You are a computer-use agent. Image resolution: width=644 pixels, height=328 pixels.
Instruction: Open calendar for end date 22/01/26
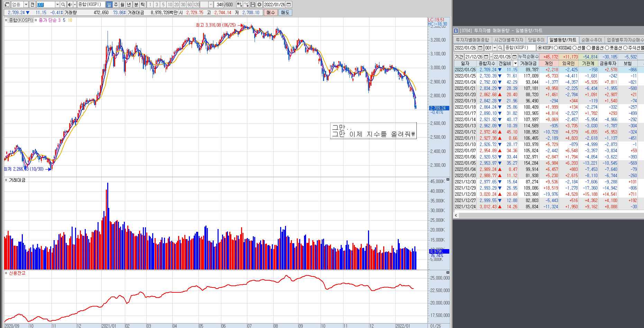click(514, 57)
